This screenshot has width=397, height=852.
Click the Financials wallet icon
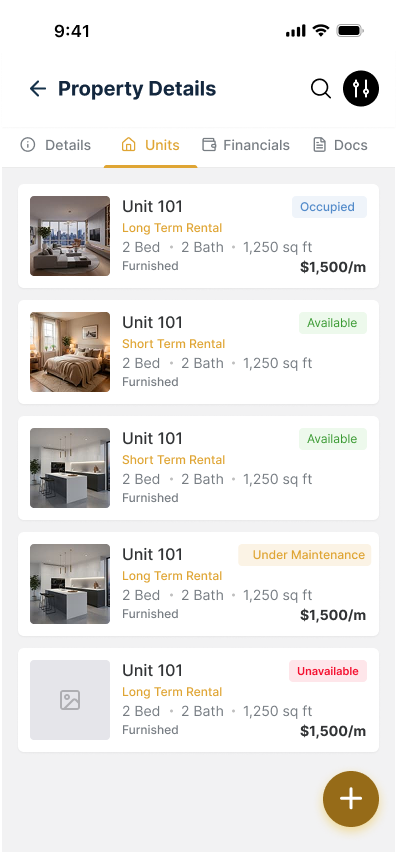pos(209,145)
